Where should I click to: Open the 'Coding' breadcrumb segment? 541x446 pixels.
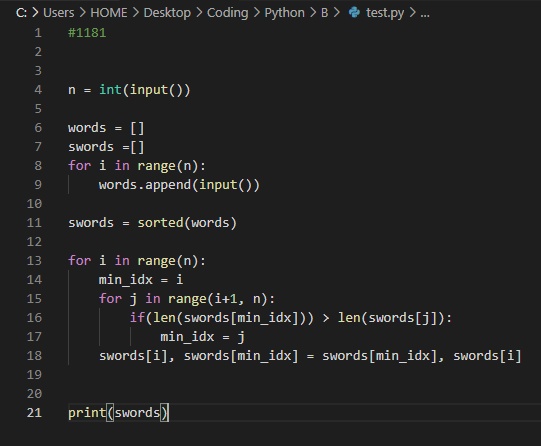pos(227,13)
